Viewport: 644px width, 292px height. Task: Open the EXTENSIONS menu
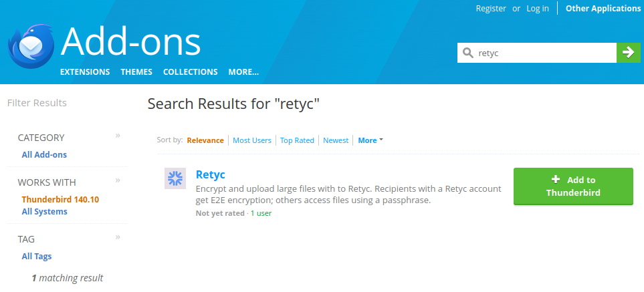click(x=85, y=71)
